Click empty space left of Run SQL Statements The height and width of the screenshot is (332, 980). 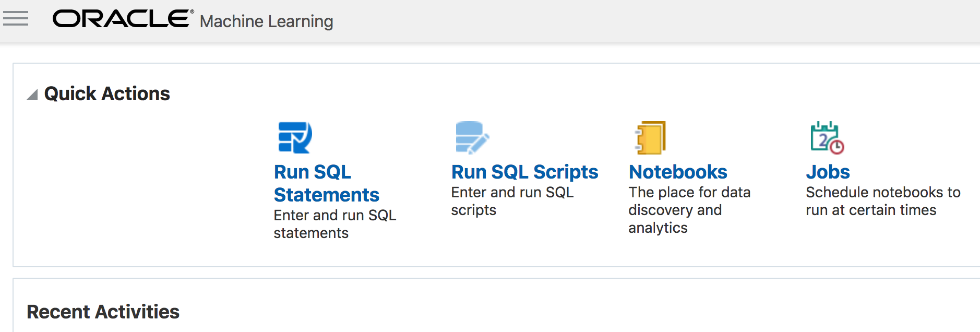pos(146,183)
